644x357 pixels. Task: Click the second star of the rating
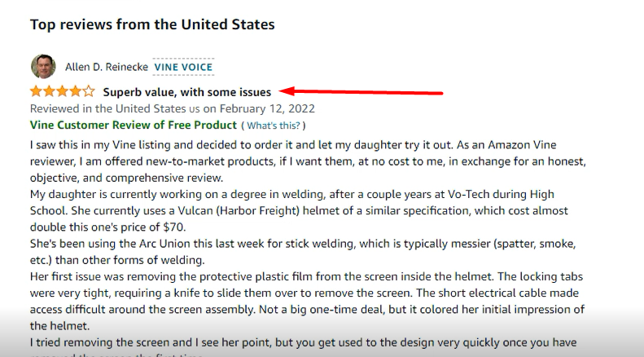click(50, 91)
